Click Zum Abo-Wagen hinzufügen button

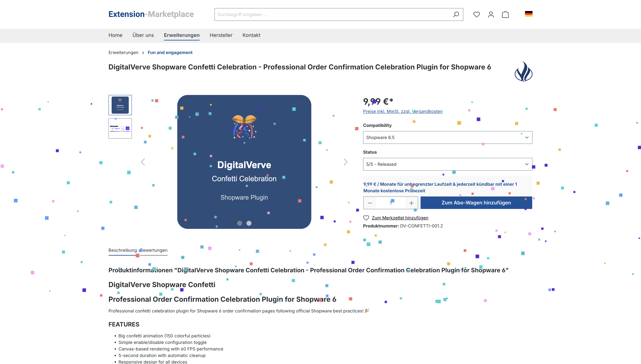pos(476,203)
